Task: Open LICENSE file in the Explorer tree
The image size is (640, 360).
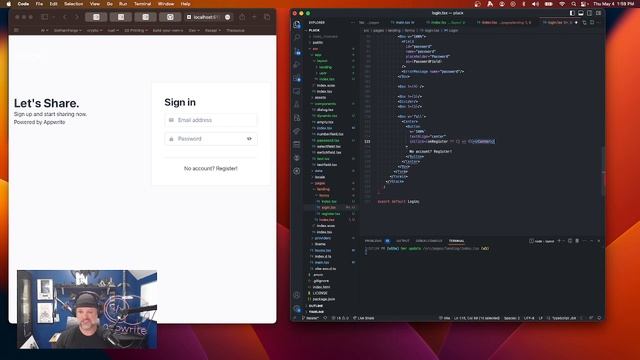Action: (x=320, y=293)
